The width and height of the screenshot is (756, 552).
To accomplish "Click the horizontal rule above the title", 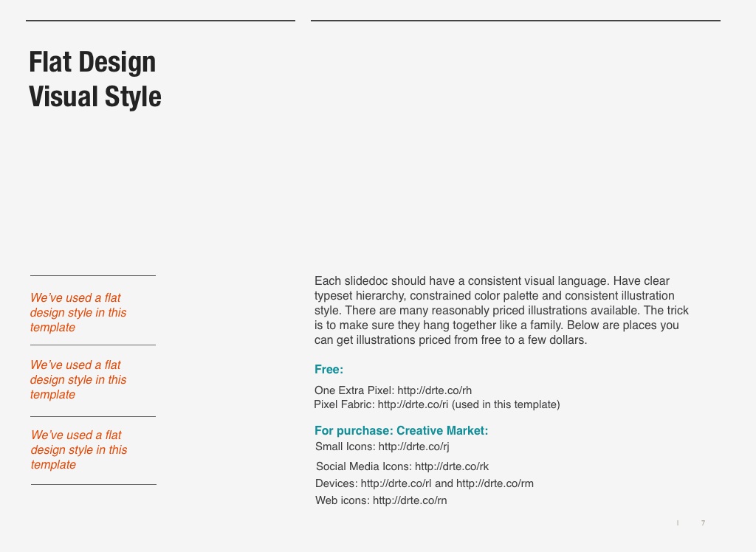I will (x=160, y=21).
